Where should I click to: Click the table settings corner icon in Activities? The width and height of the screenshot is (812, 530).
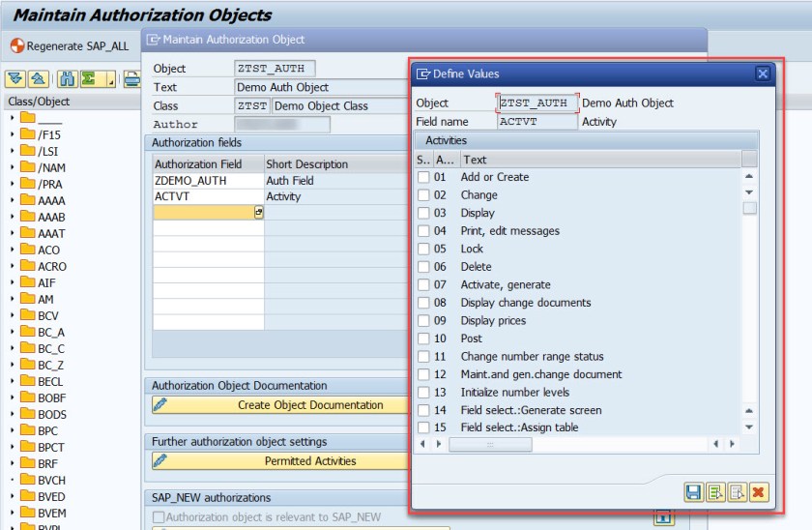coord(749,159)
